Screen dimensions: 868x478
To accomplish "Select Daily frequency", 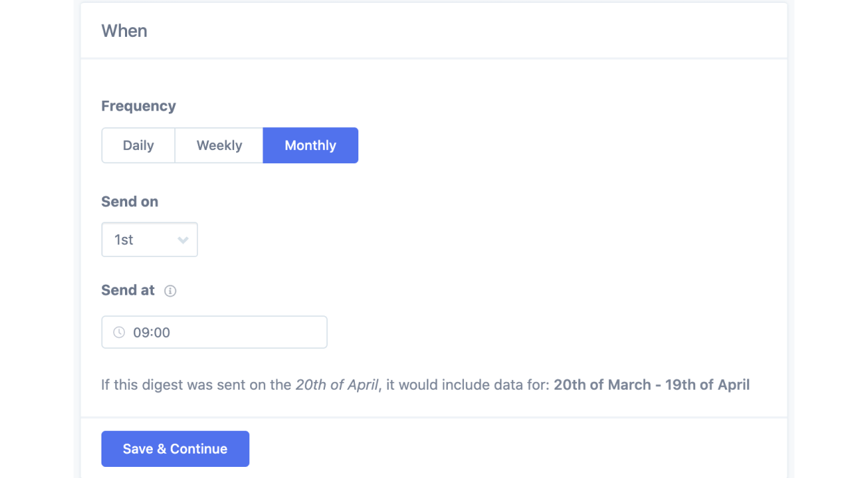I will (138, 145).
